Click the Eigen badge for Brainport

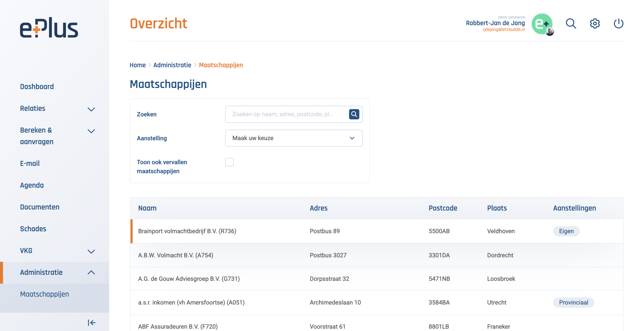tap(566, 231)
